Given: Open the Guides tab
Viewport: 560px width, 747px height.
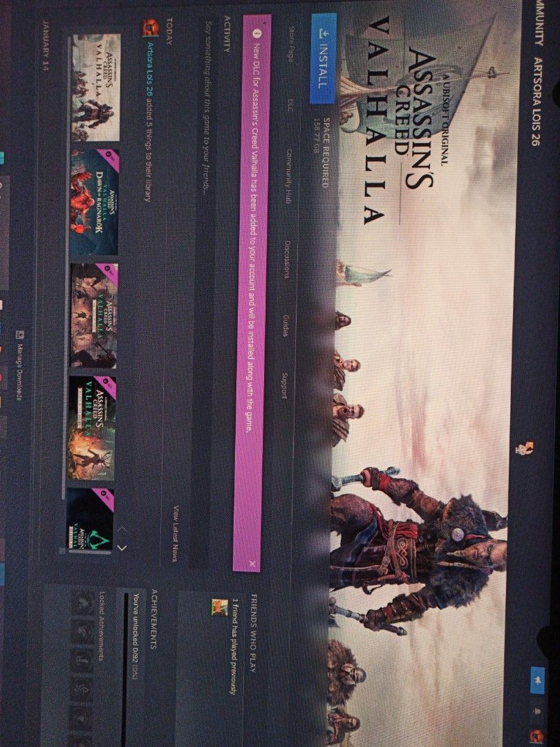Looking at the screenshot, I should [286, 325].
